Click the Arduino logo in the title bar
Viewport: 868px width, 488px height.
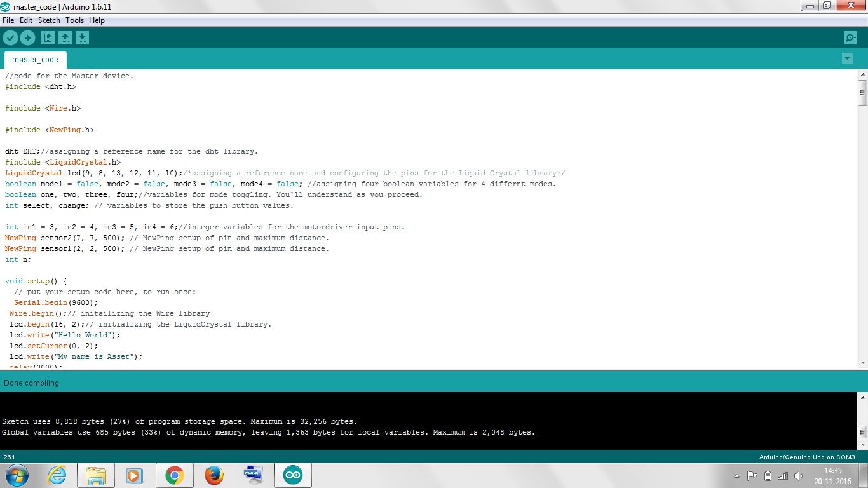pos(6,6)
